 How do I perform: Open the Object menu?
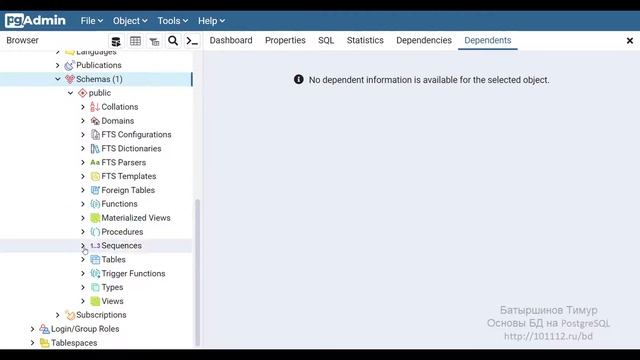click(x=130, y=21)
